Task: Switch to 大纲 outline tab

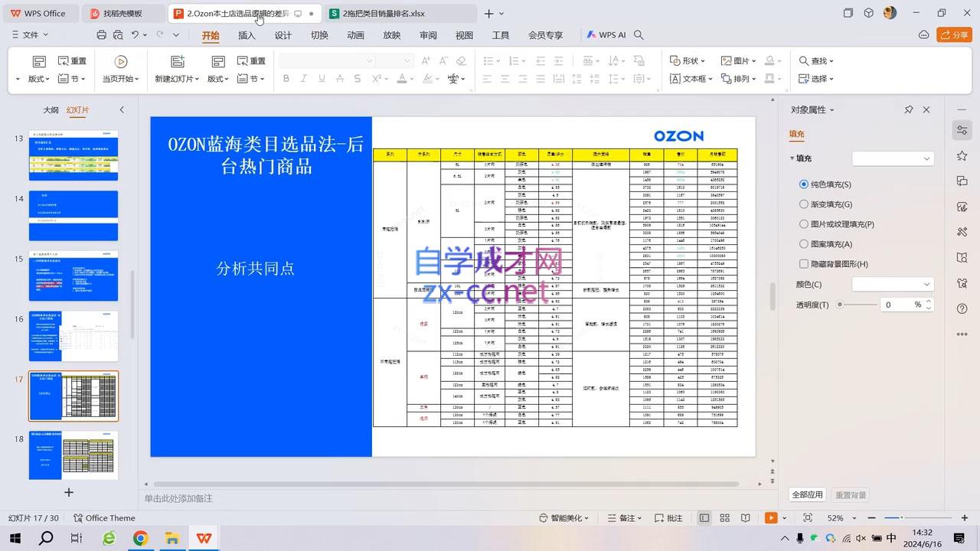Action: click(x=51, y=110)
